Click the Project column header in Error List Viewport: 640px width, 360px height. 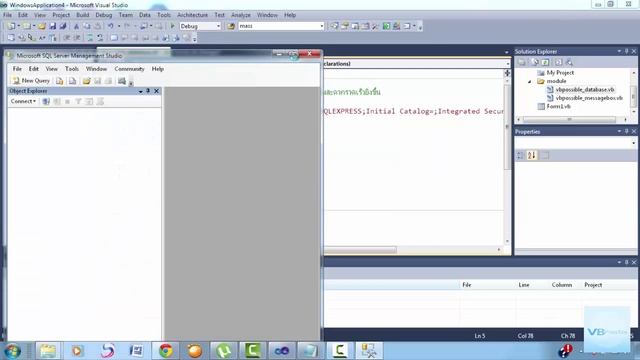tap(593, 285)
